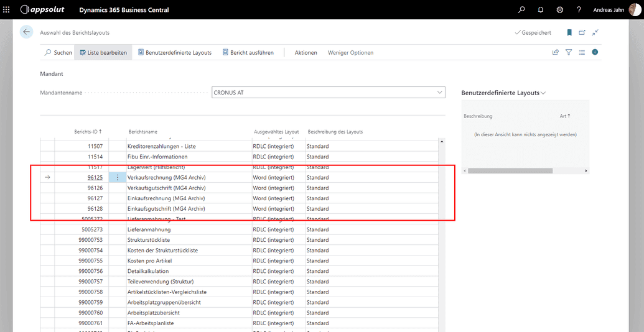This screenshot has width=644, height=332.
Task: Open page in new window icon
Action: [582, 32]
